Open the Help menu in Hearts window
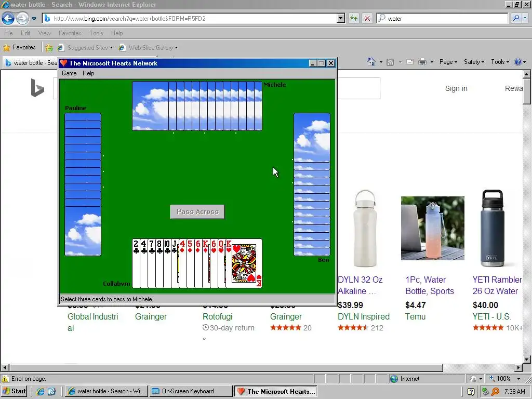This screenshot has width=532, height=399. pos(88,73)
